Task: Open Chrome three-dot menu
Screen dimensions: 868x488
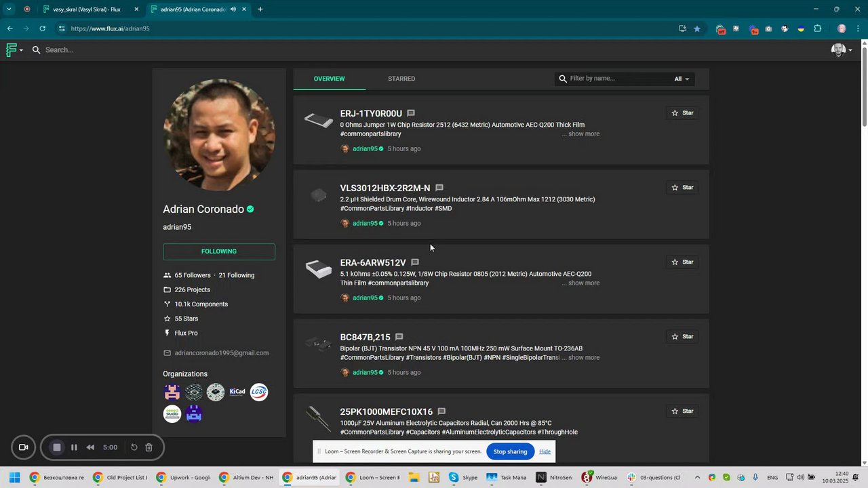Action: point(858,28)
